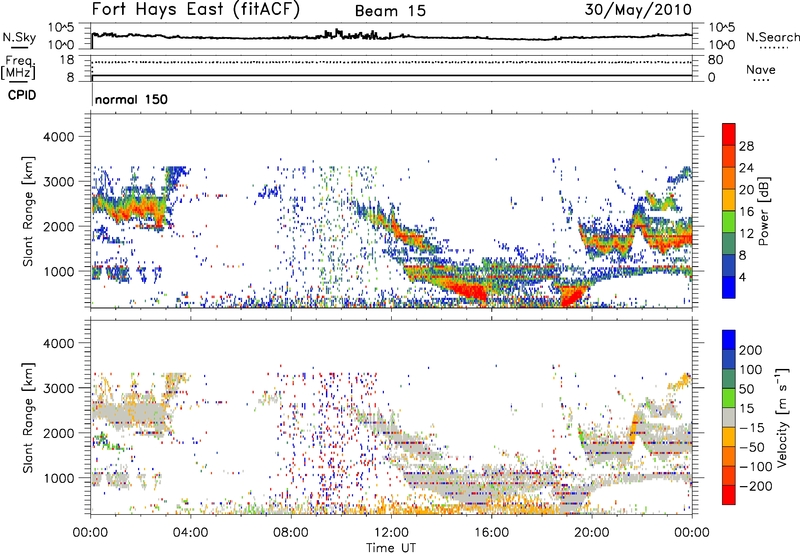Click the '16:00' time tick label

[x=491, y=533]
